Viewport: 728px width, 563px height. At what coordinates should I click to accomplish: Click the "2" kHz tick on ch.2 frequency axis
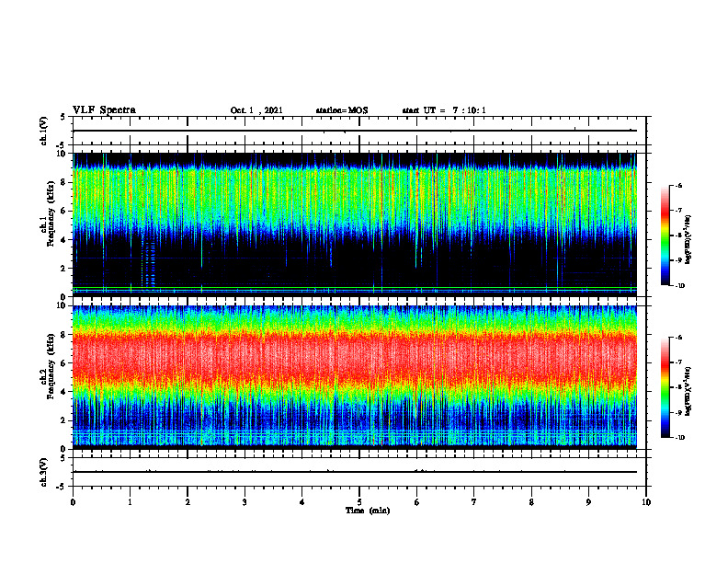pos(64,420)
